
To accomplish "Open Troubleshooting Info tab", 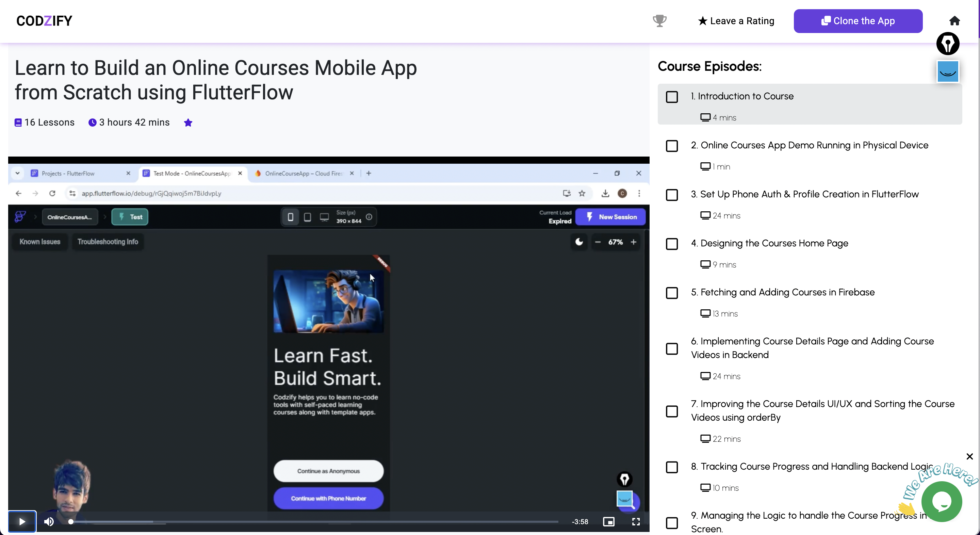I will pyautogui.click(x=108, y=242).
